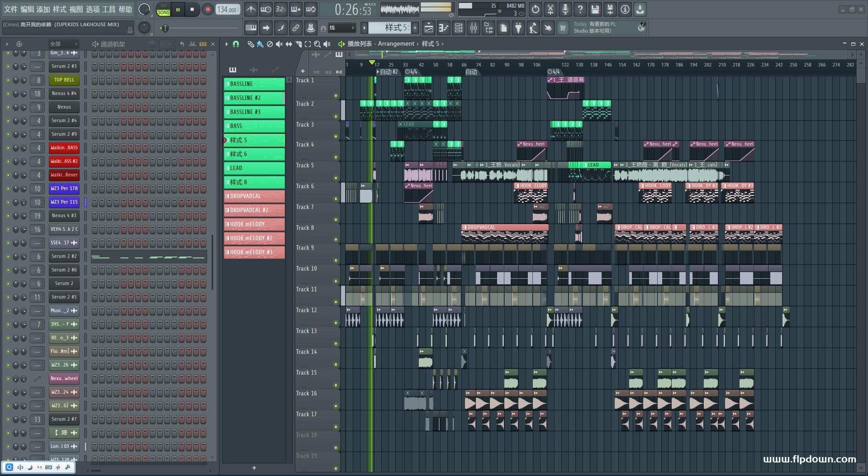
Task: Click the microphone recording icon
Action: click(565, 9)
